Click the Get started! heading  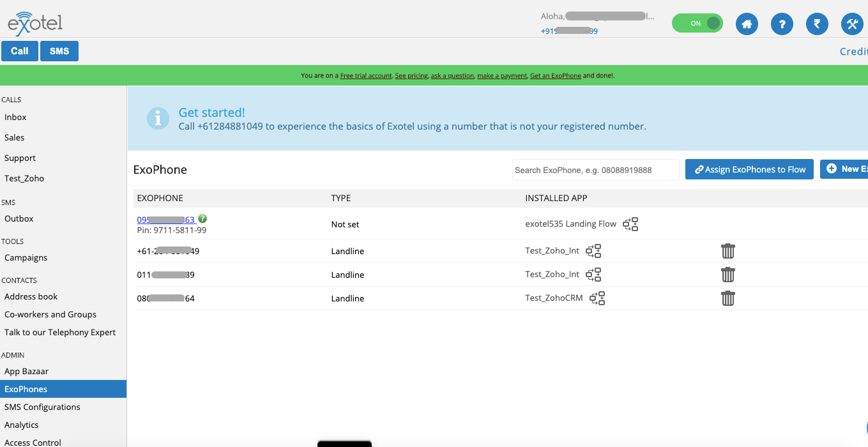[211, 112]
